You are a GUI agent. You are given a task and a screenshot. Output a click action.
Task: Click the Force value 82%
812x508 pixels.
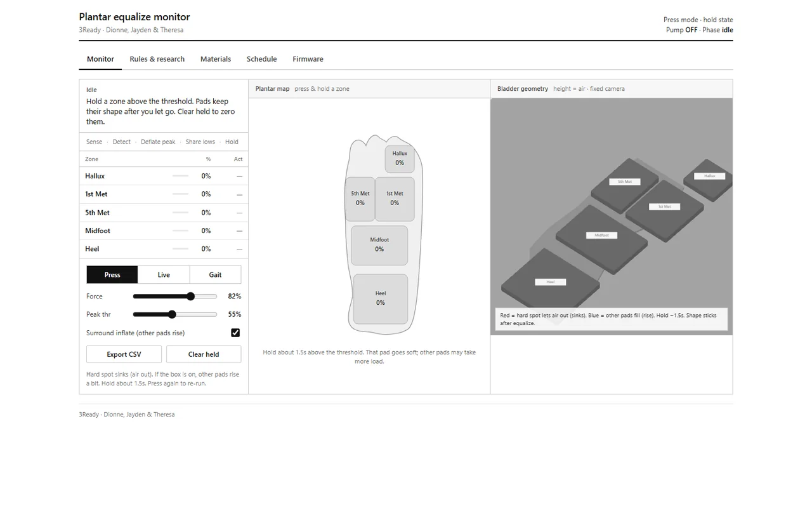[234, 297]
